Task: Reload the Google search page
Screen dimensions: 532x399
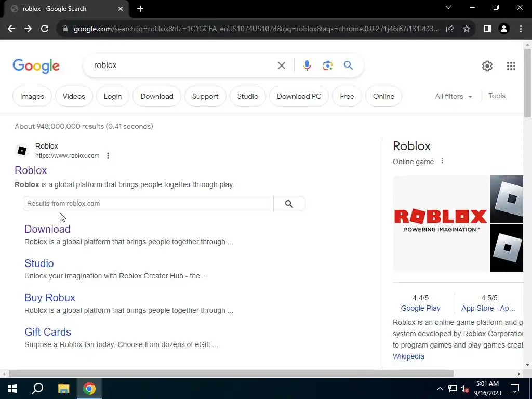Action: click(x=45, y=29)
